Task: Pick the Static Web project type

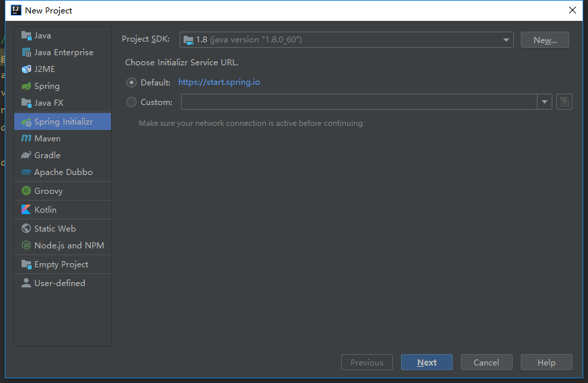Action: (x=55, y=229)
